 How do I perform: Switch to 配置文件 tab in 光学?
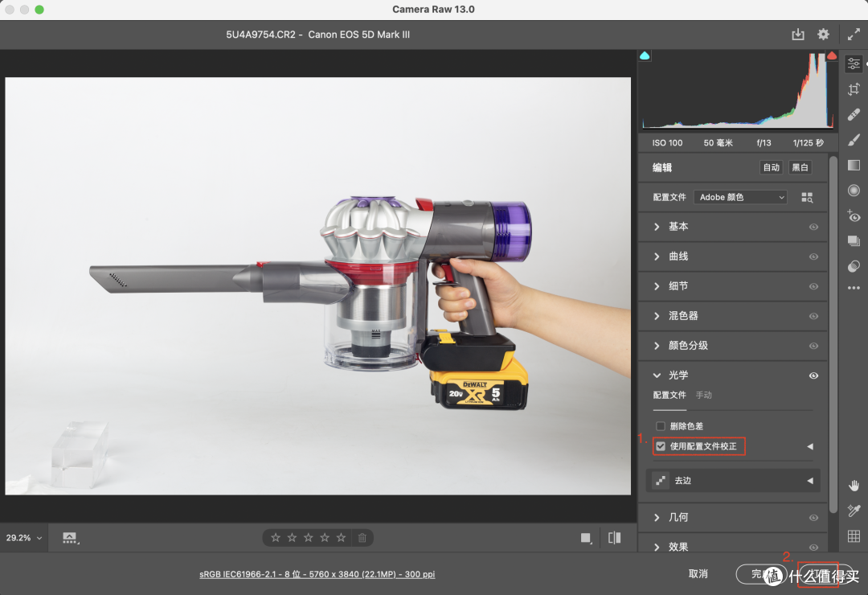[669, 395]
